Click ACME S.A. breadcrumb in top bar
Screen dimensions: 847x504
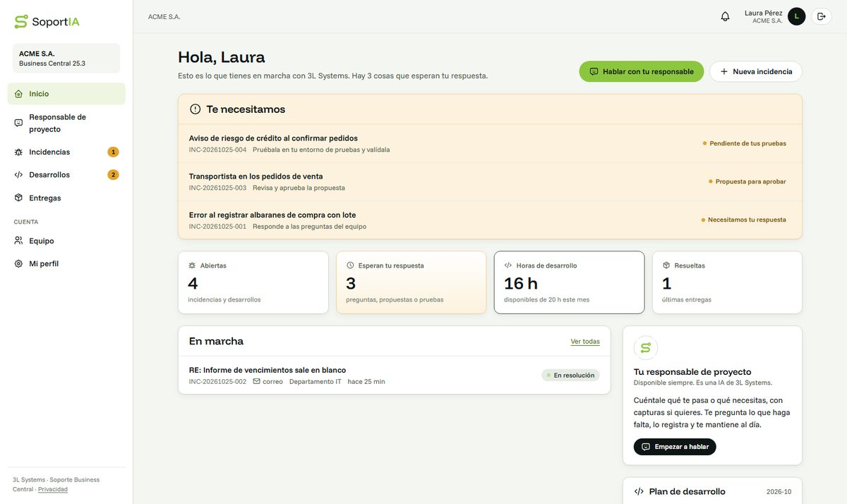click(x=164, y=16)
